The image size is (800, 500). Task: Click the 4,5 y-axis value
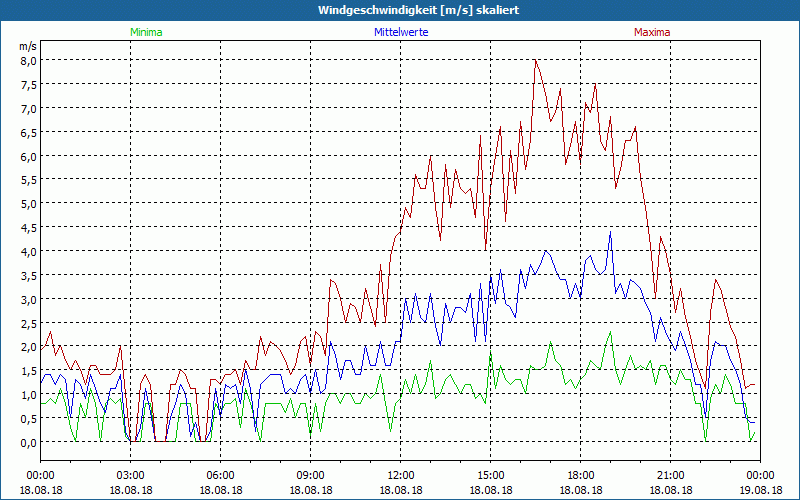(29, 228)
